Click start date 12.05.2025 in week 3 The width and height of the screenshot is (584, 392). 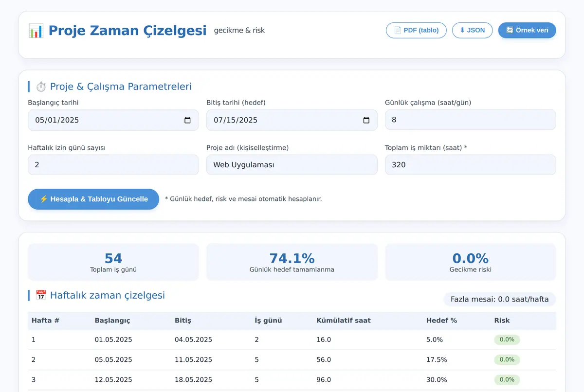[113, 379]
